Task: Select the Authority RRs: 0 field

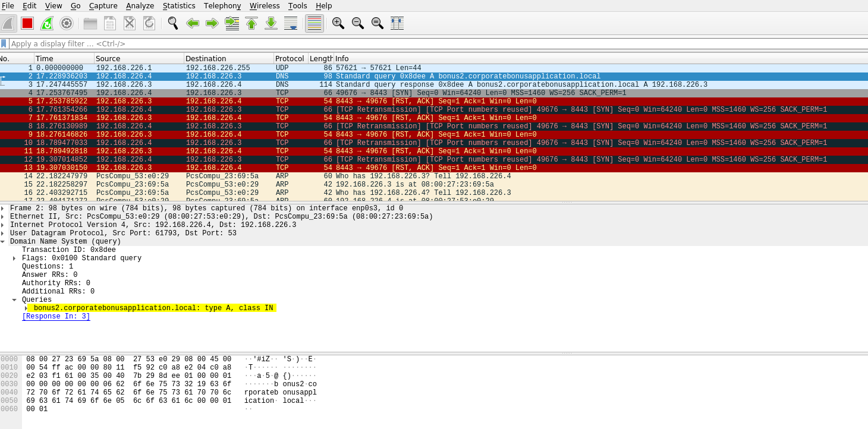Action: pos(56,283)
